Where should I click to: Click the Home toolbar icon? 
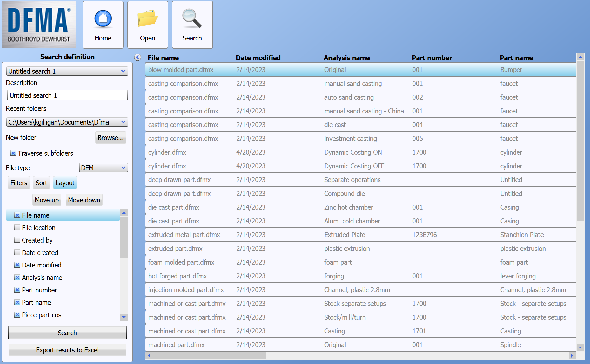pyautogui.click(x=103, y=25)
